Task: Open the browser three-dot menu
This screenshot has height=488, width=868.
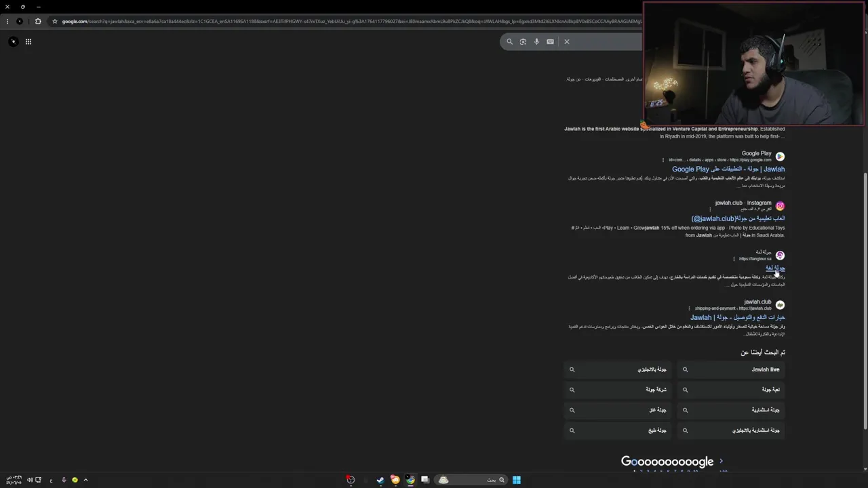Action: click(7, 21)
